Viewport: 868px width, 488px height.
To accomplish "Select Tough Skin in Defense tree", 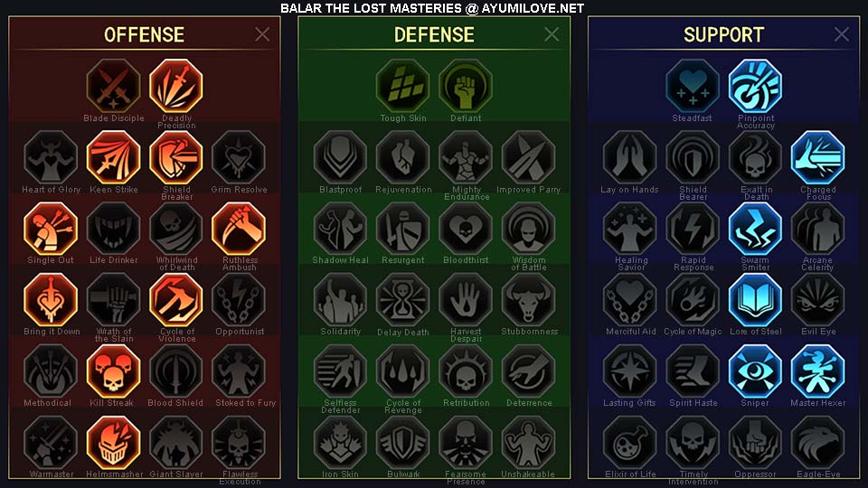I will (403, 87).
